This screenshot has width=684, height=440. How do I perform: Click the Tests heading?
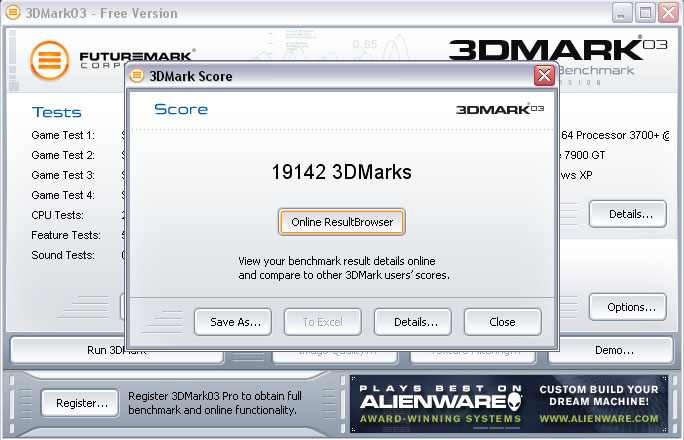(x=57, y=113)
